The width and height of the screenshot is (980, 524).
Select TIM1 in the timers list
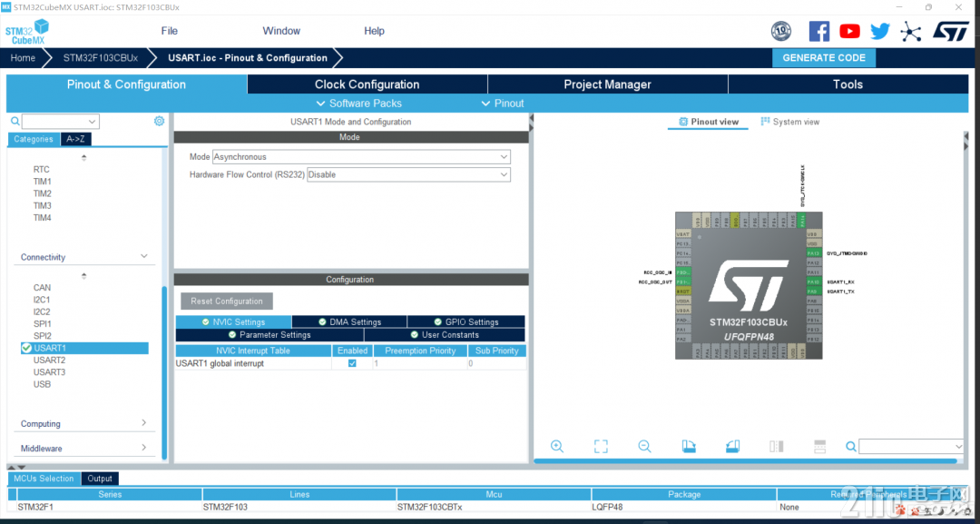[43, 182]
